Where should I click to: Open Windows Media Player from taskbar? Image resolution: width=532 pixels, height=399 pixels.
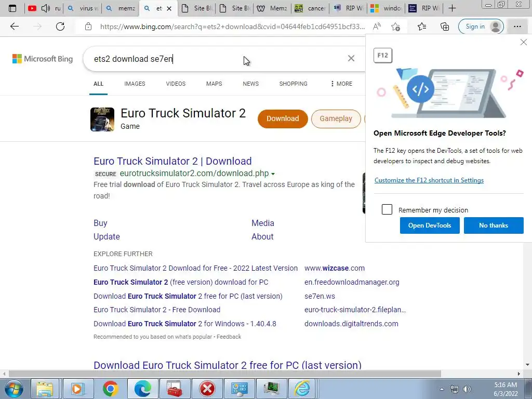77,389
